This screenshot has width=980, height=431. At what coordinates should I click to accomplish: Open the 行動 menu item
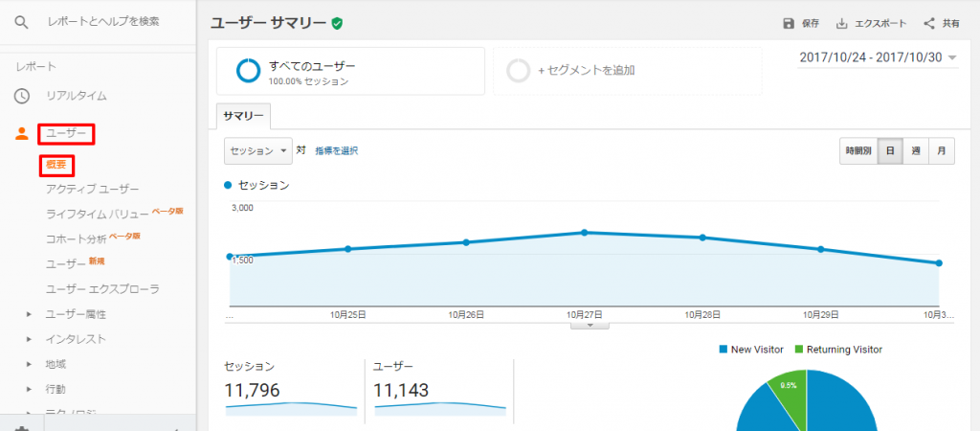tap(55, 389)
